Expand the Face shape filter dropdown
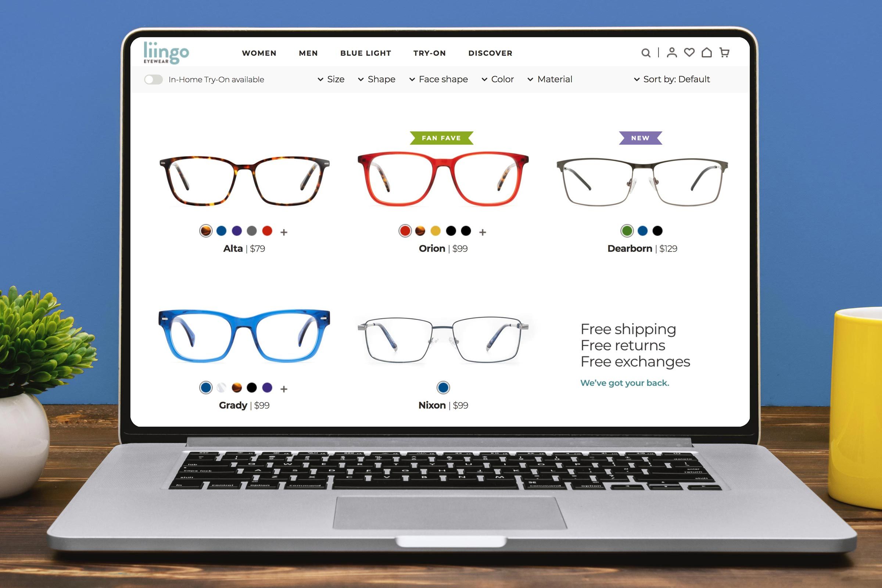 [x=439, y=79]
